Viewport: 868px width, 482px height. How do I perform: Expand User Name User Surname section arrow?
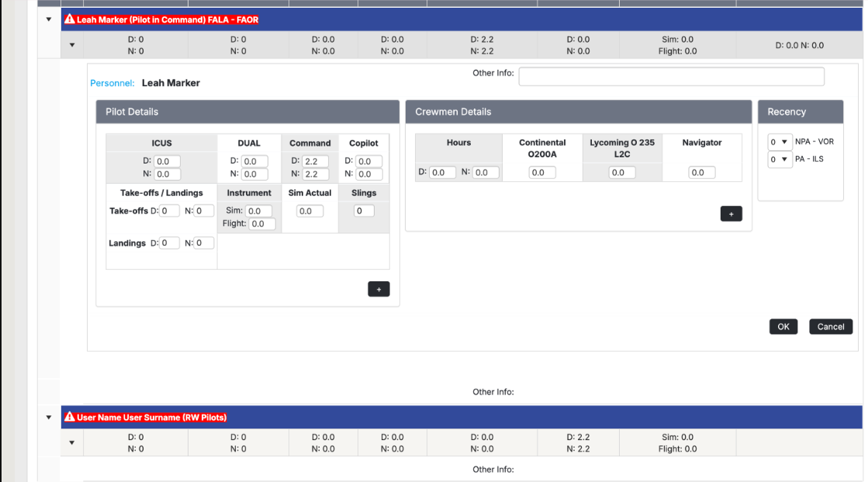coord(49,418)
